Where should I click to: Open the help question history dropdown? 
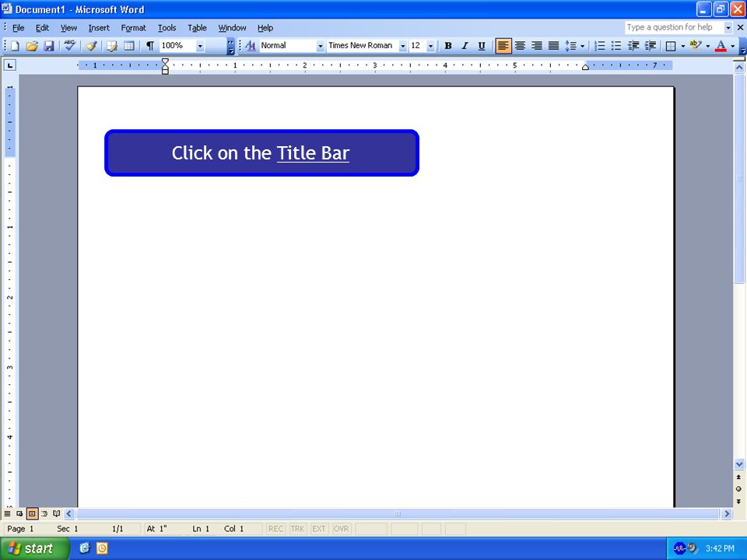point(728,28)
